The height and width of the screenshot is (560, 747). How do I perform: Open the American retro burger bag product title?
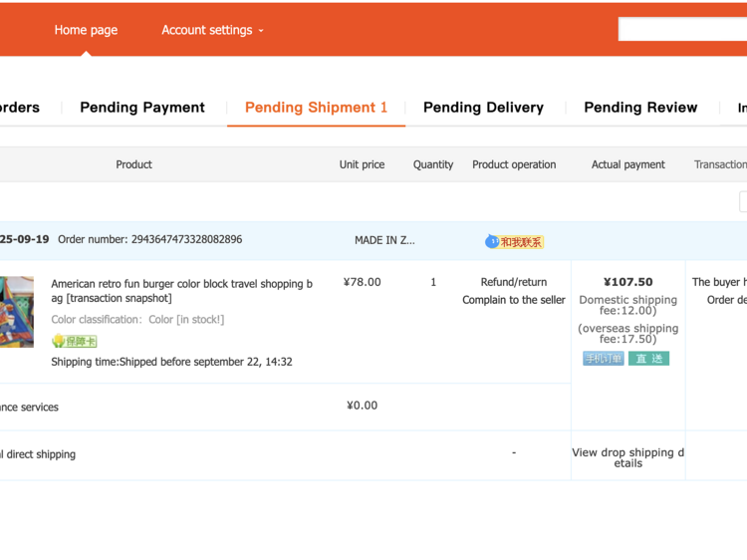point(181,291)
